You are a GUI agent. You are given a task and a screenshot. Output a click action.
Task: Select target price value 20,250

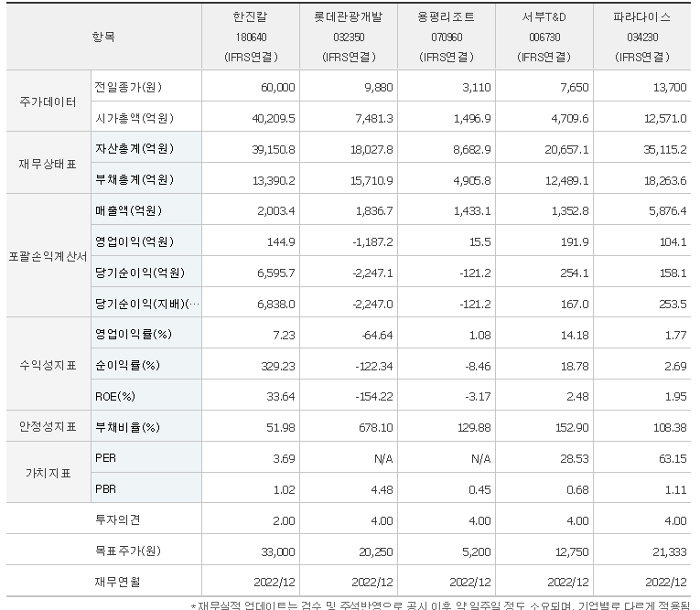point(376,552)
